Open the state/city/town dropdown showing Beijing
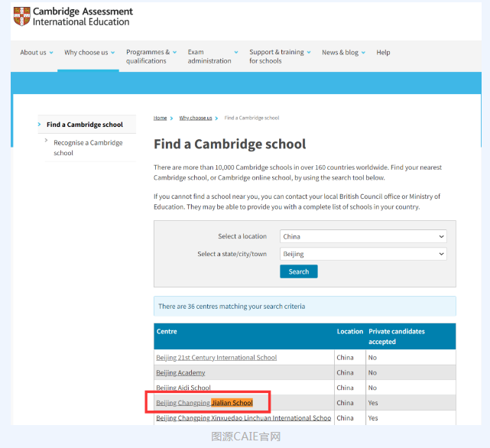 click(363, 254)
